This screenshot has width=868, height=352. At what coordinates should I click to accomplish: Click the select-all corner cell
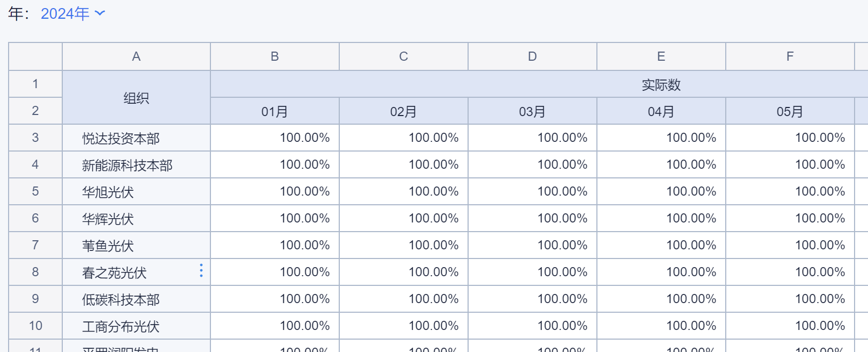(35, 56)
